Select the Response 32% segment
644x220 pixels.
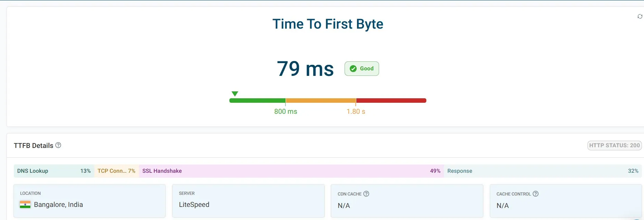point(543,171)
